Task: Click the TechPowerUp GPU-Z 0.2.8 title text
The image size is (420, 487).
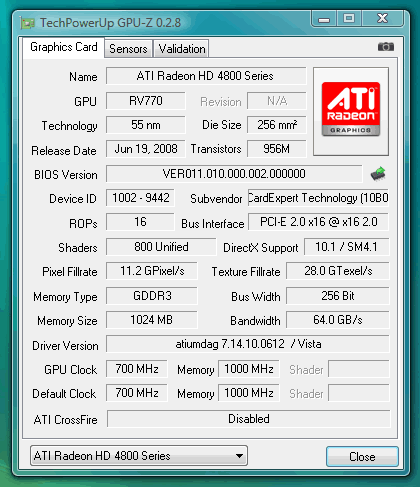Action: pos(110,23)
